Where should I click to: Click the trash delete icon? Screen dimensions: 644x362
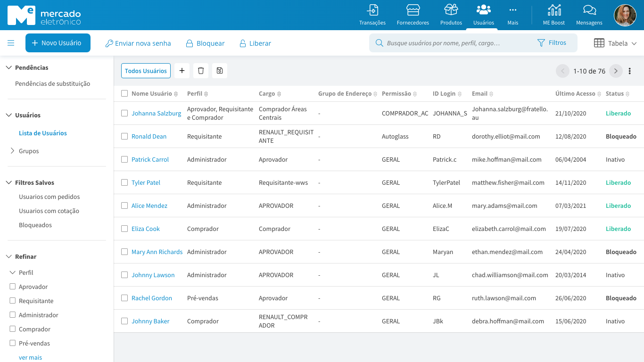pyautogui.click(x=201, y=71)
